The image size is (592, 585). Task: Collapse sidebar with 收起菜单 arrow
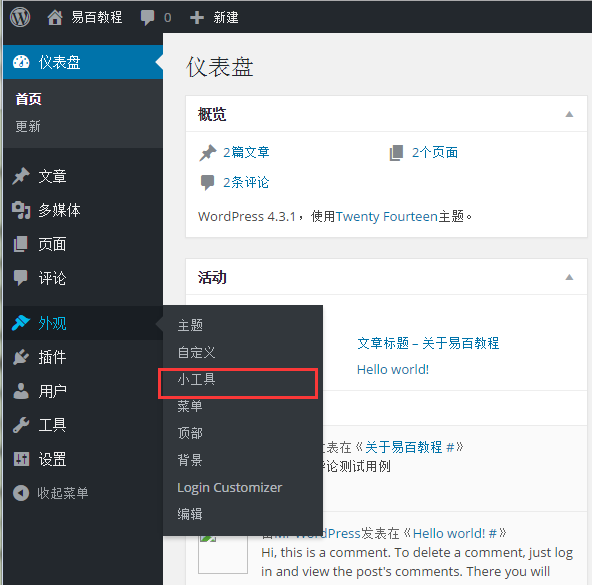[21, 493]
